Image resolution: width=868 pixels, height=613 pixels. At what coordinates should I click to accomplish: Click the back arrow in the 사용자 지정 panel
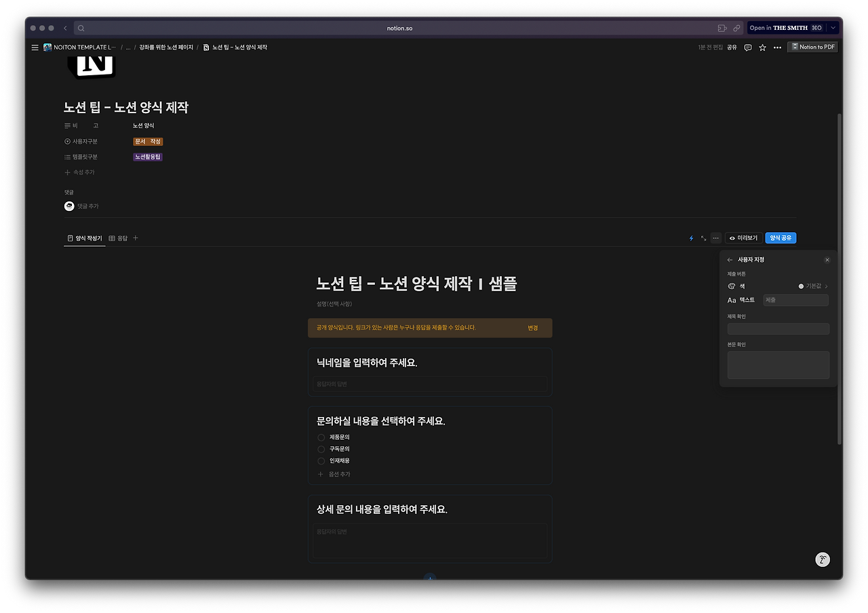(x=729, y=260)
